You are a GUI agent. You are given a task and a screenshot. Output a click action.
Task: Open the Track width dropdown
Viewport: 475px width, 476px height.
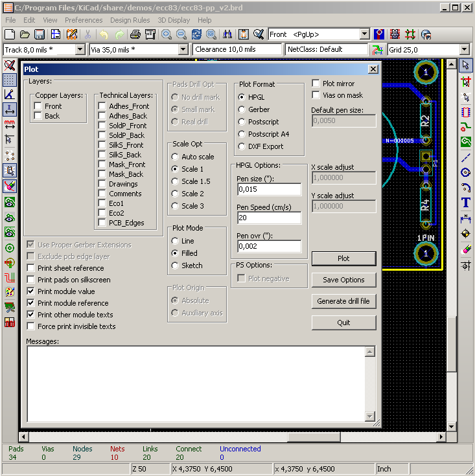pos(80,50)
